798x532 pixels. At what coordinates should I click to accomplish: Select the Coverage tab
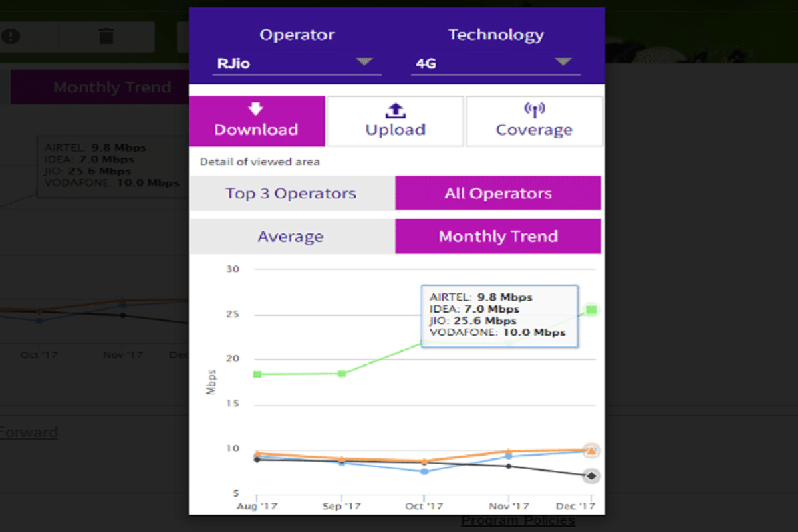(x=535, y=121)
